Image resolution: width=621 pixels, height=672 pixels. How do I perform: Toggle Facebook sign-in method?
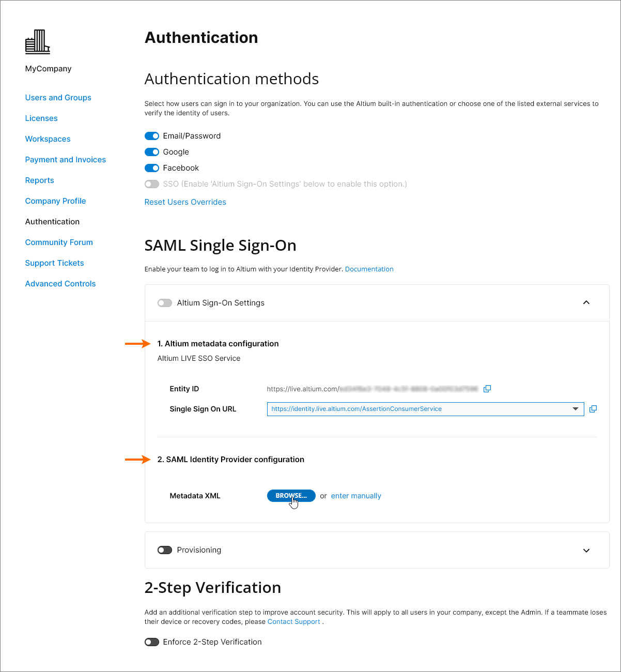click(152, 168)
